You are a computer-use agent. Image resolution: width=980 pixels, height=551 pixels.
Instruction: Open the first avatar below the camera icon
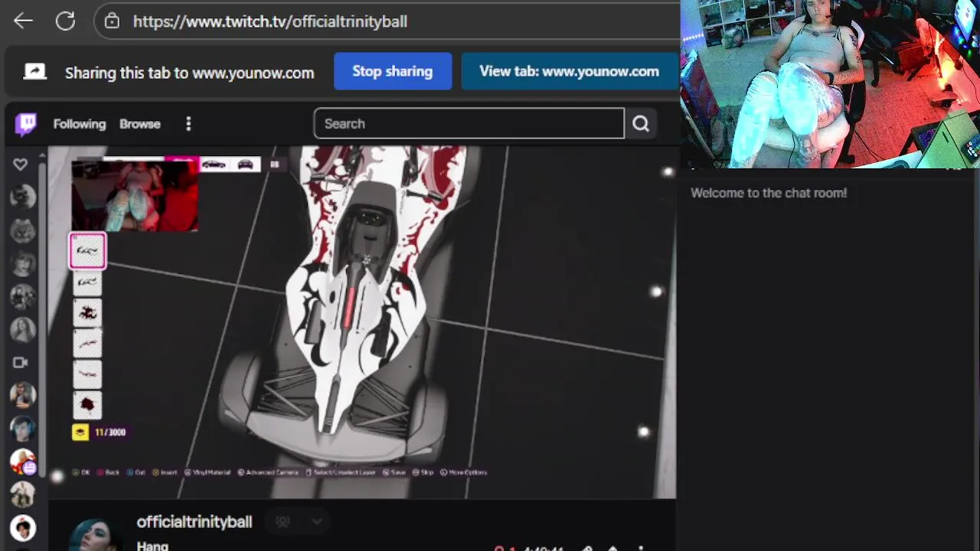[23, 395]
